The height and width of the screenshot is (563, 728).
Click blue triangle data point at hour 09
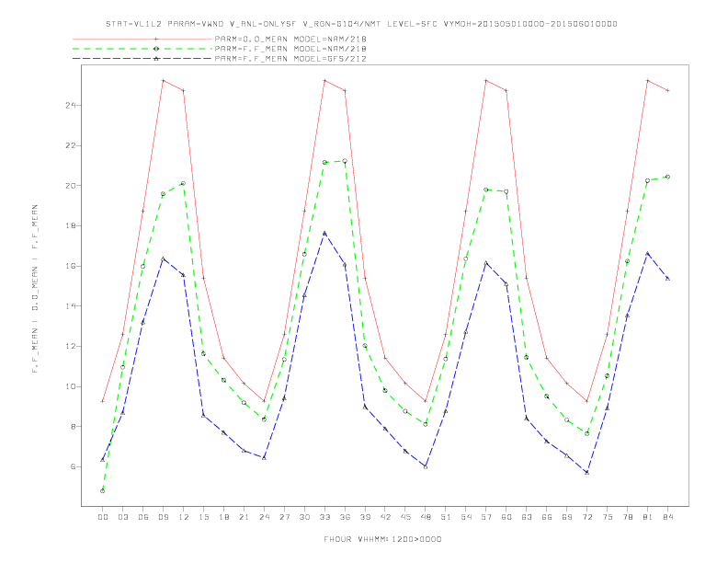(163, 259)
